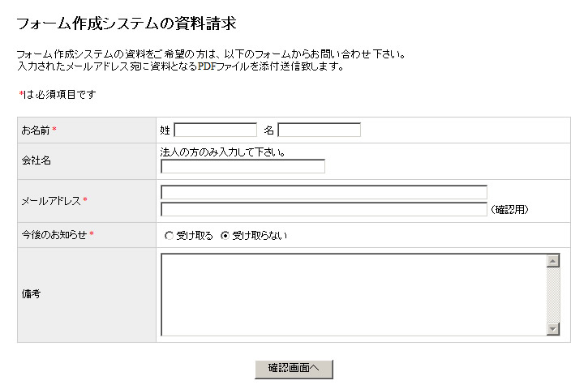This screenshot has height=389, width=588.
Task: Click the 備考 scrollbar down arrow
Action: point(554,328)
